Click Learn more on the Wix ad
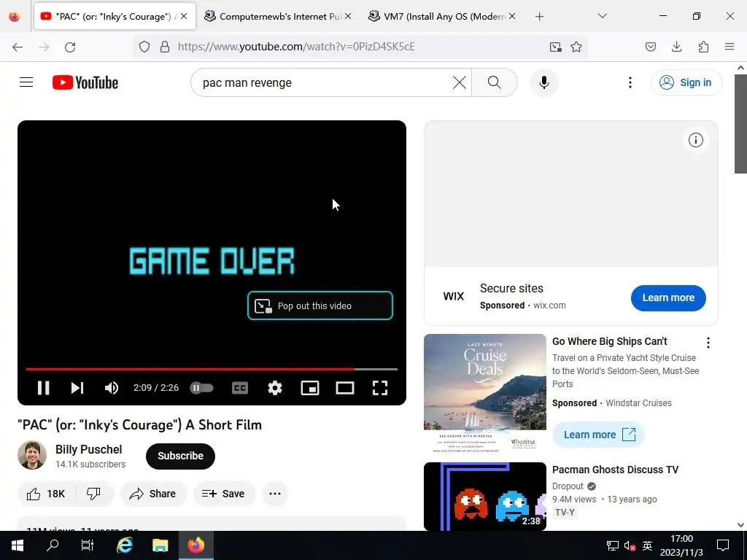Screen dimensions: 747x560 point(668,298)
